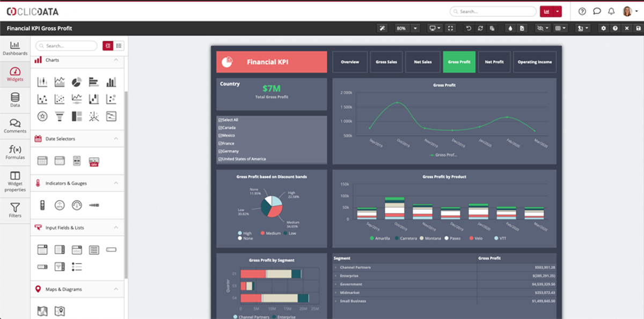This screenshot has height=319, width=644.
Task: Collapse the Input Fields & Lists group
Action: point(116,228)
